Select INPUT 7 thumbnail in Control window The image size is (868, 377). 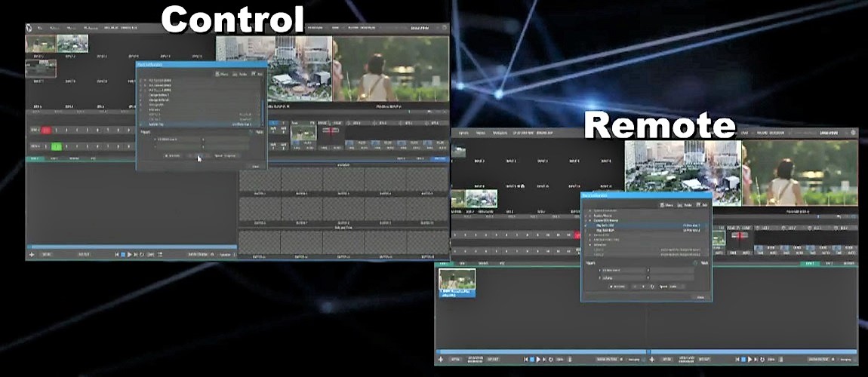(41, 69)
